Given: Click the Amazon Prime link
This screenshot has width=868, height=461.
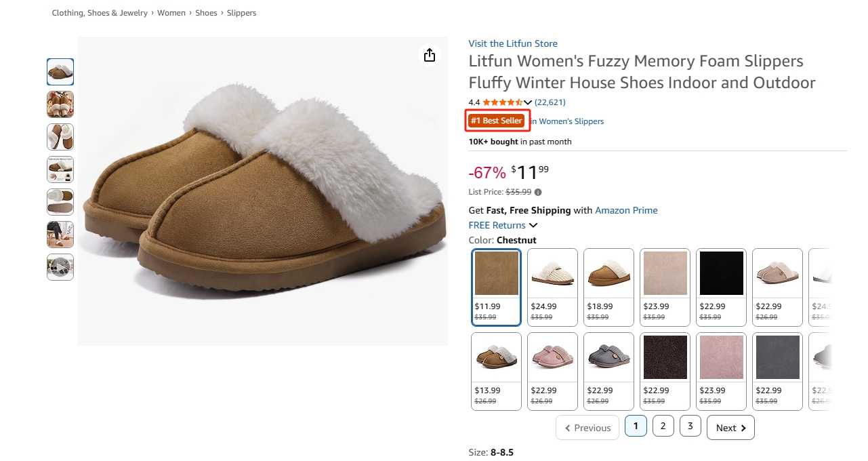Looking at the screenshot, I should (x=626, y=210).
